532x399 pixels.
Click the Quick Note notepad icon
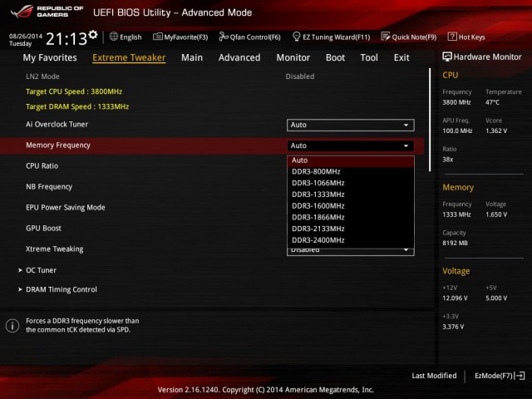[386, 37]
